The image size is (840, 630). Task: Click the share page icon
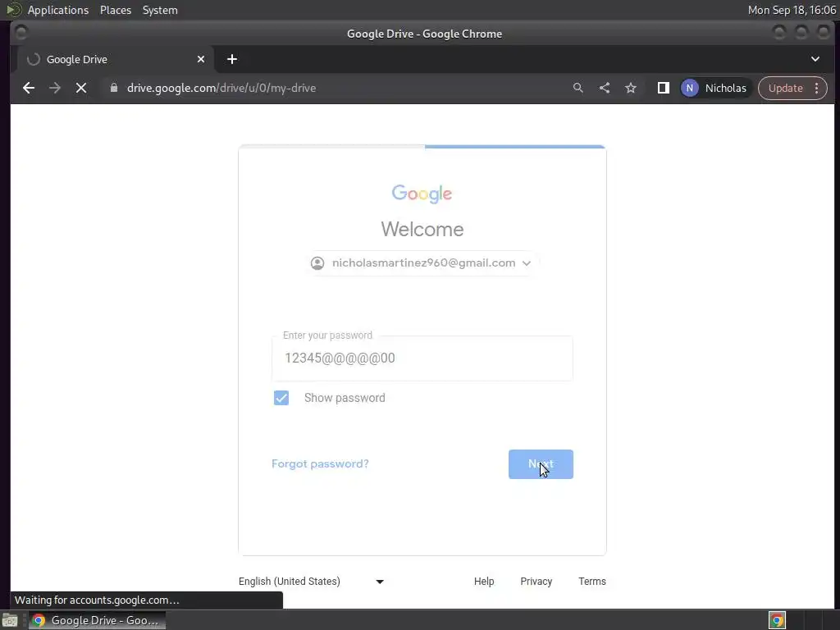click(x=605, y=88)
